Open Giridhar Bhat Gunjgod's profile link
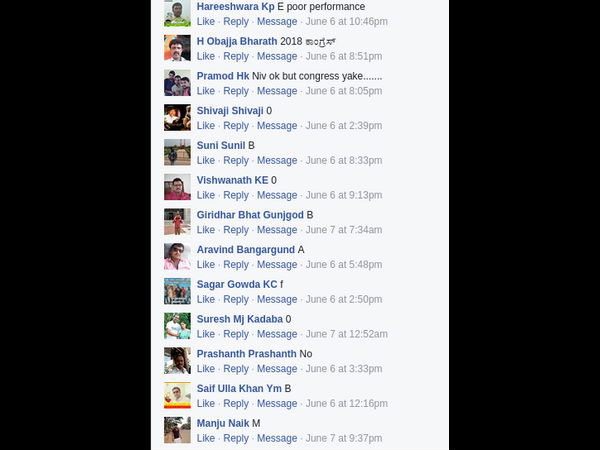600x450 pixels. pyautogui.click(x=250, y=215)
